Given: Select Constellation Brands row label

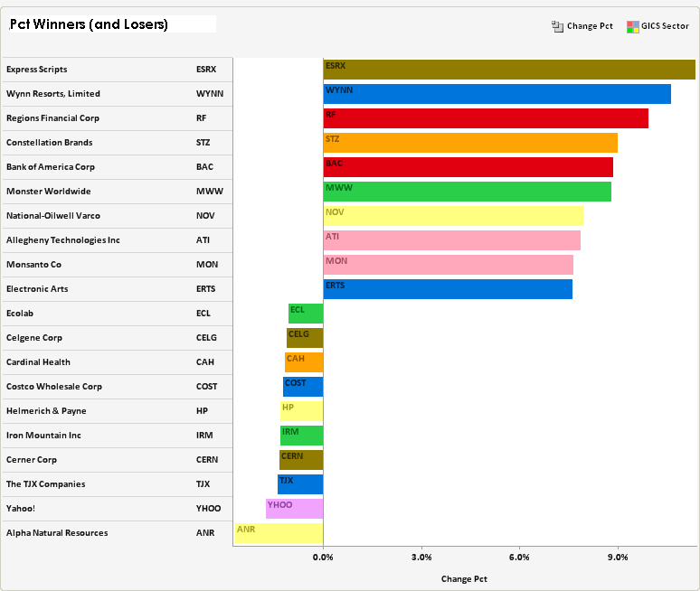Looking at the screenshot, I should (x=49, y=143).
